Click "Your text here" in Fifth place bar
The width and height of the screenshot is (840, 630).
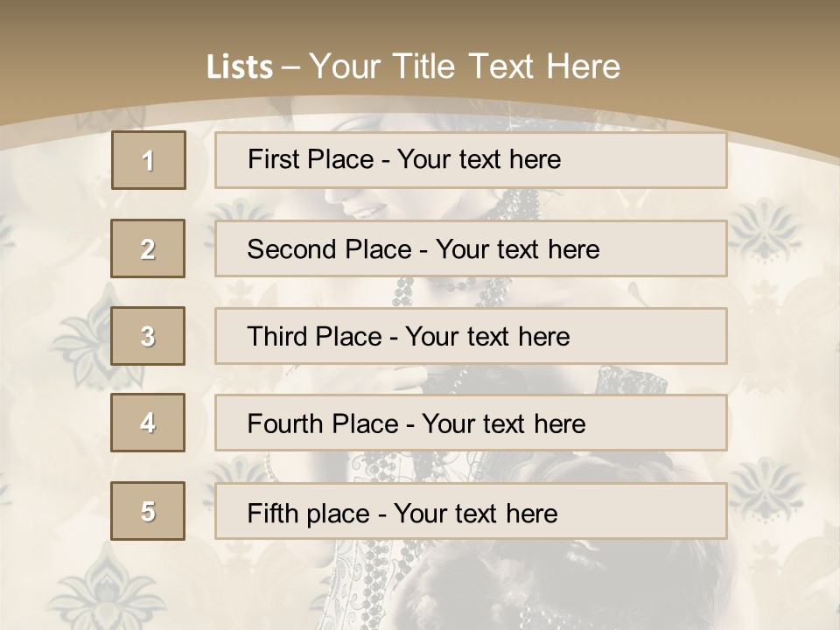pyautogui.click(x=475, y=513)
